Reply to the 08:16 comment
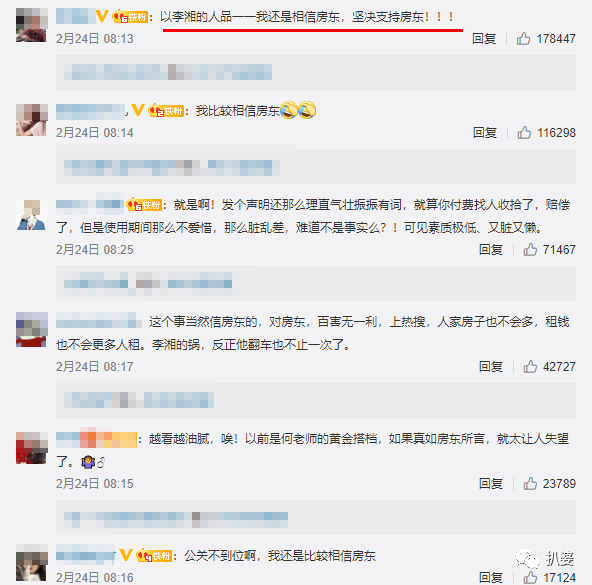 pyautogui.click(x=491, y=577)
